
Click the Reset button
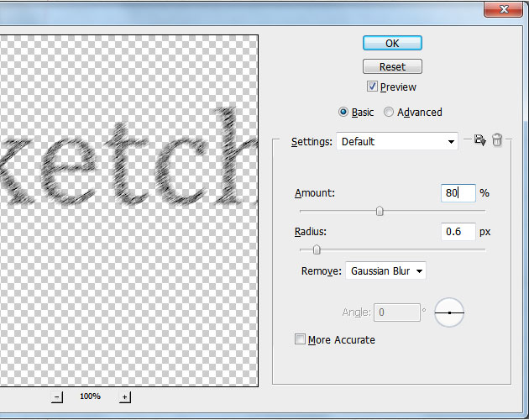pyautogui.click(x=392, y=66)
